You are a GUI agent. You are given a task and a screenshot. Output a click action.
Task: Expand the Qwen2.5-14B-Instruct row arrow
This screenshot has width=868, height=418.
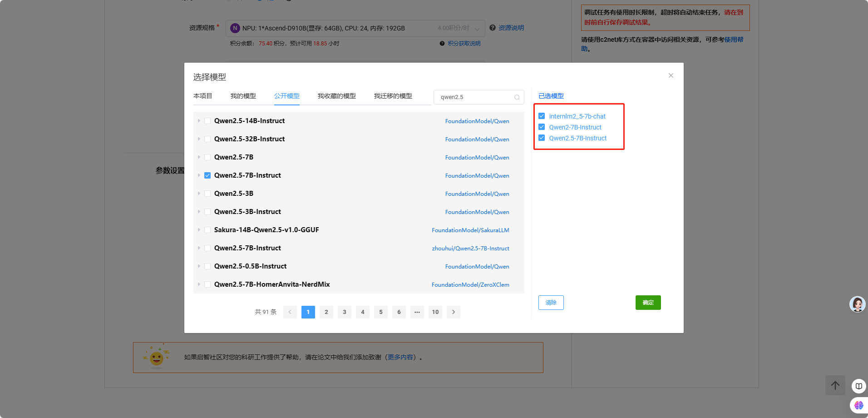[x=199, y=121]
